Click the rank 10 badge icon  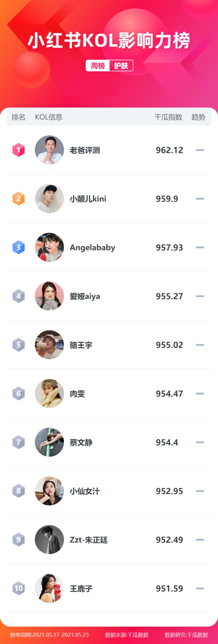(19, 589)
